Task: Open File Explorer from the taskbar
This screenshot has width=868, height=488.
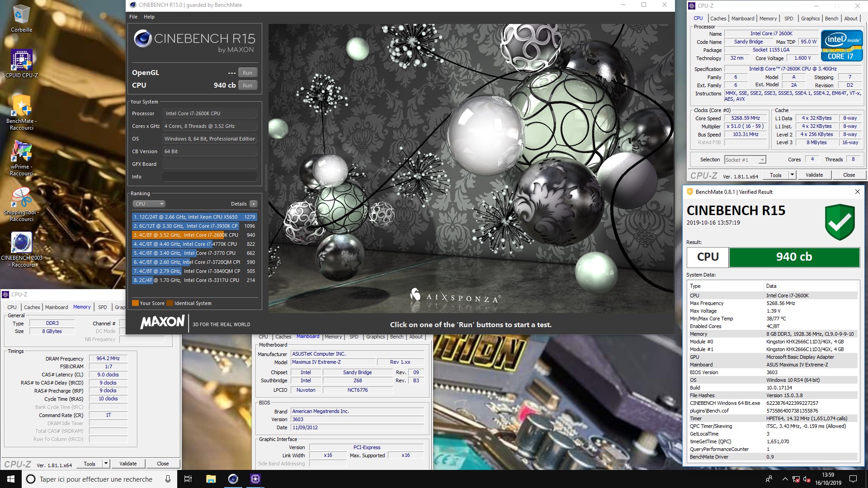Action: (211, 479)
